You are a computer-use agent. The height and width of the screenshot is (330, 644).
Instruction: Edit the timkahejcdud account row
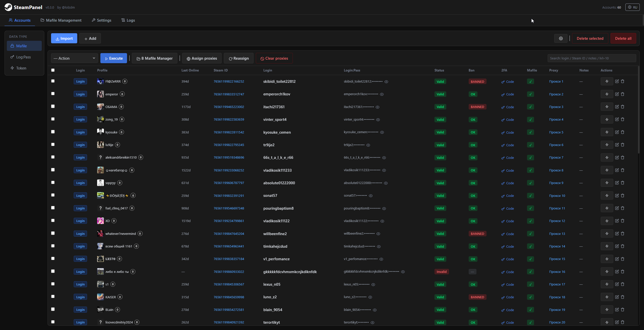pos(617,246)
